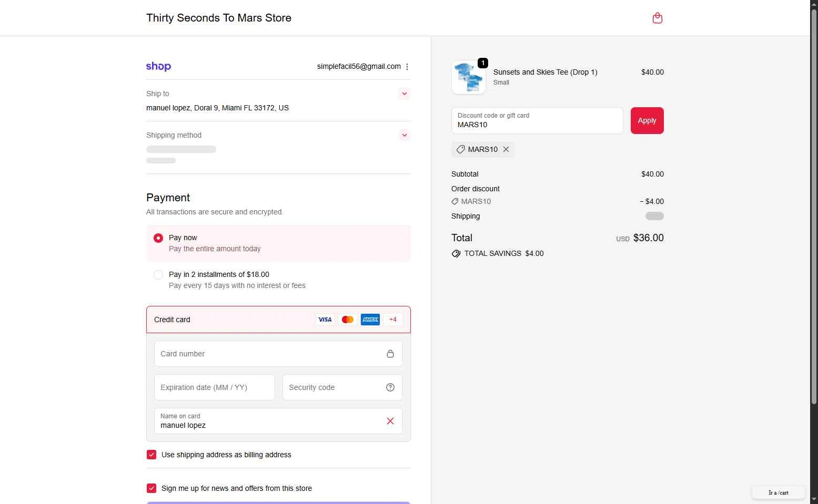Click the Ir a /cart link
Viewport: 818px width, 504px height.
[779, 492]
